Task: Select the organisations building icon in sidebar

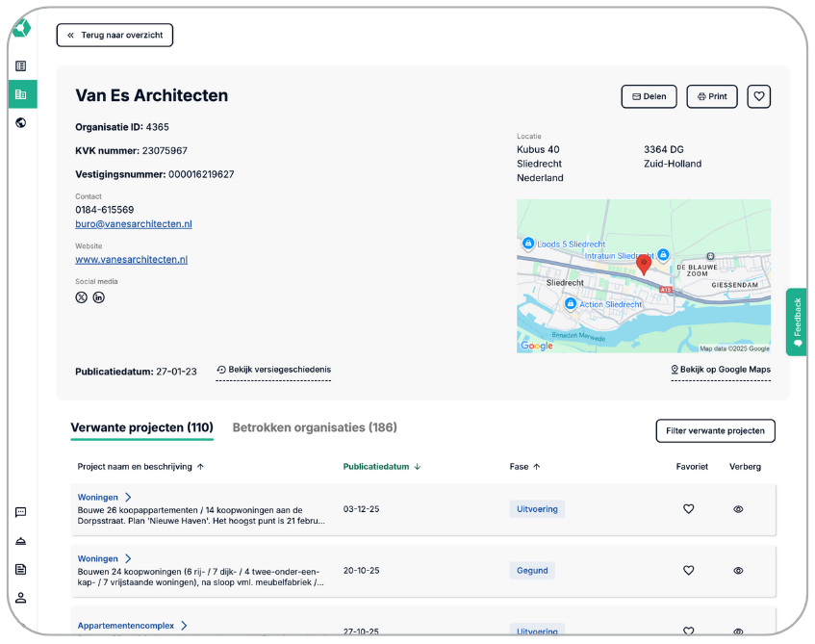Action: [x=21, y=94]
